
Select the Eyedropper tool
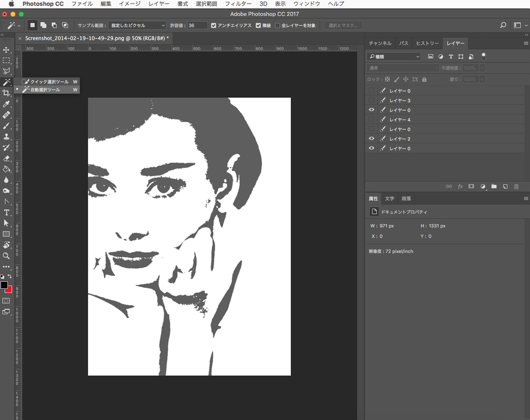tap(6, 104)
